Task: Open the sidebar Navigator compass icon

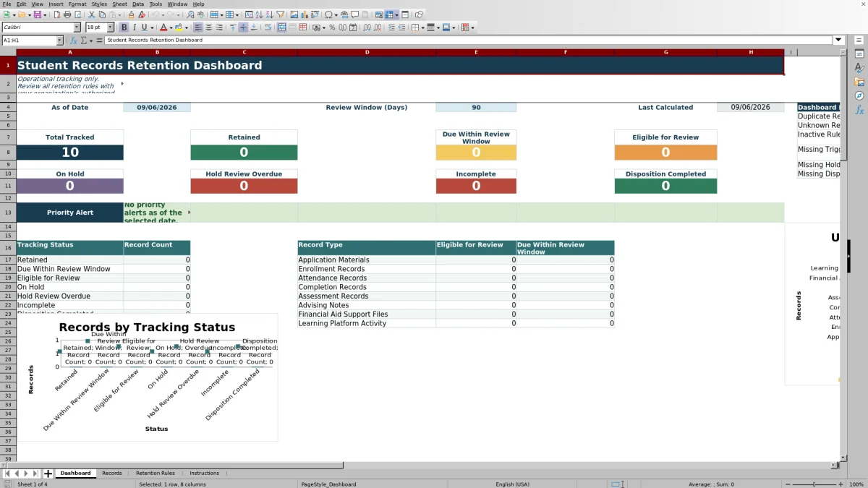Action: click(859, 95)
